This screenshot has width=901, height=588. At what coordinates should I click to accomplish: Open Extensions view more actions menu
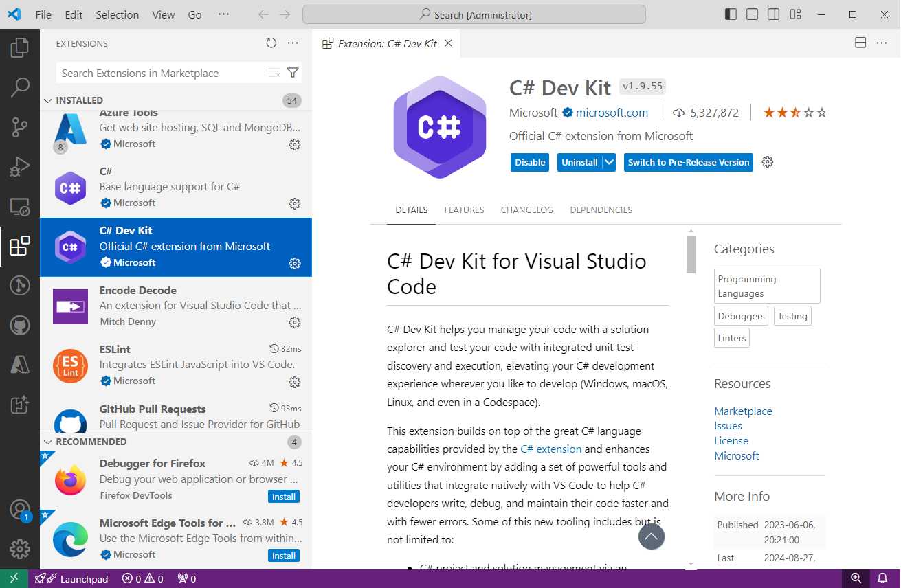tap(293, 43)
